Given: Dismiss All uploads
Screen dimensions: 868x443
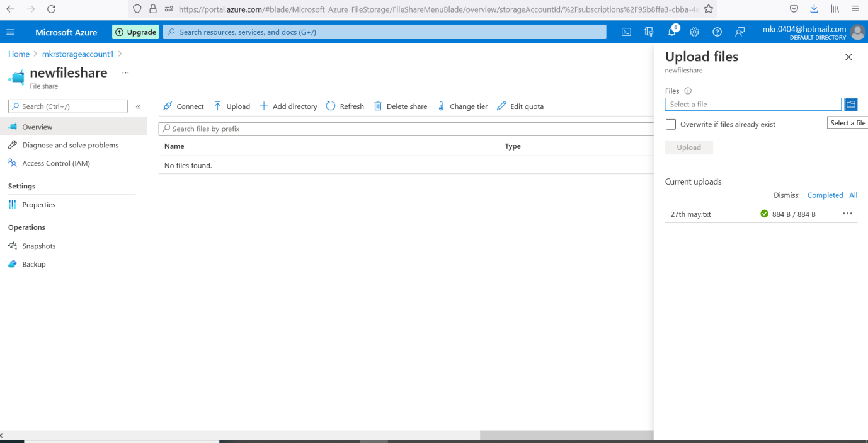Looking at the screenshot, I should tap(854, 195).
